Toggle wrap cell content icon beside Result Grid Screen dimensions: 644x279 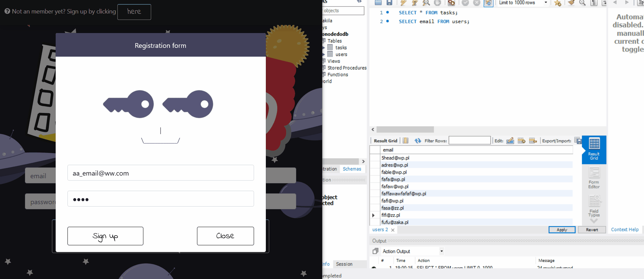click(x=405, y=141)
